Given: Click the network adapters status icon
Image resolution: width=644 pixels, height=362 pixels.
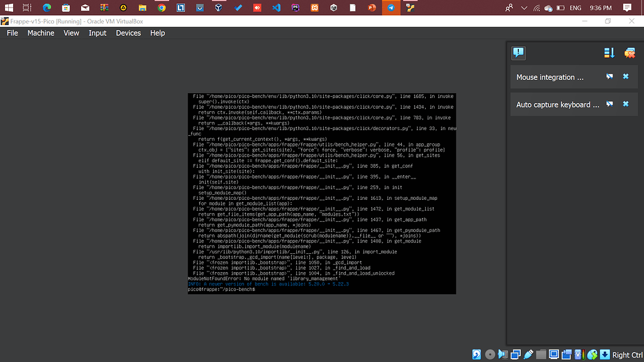Looking at the screenshot, I should (x=516, y=354).
